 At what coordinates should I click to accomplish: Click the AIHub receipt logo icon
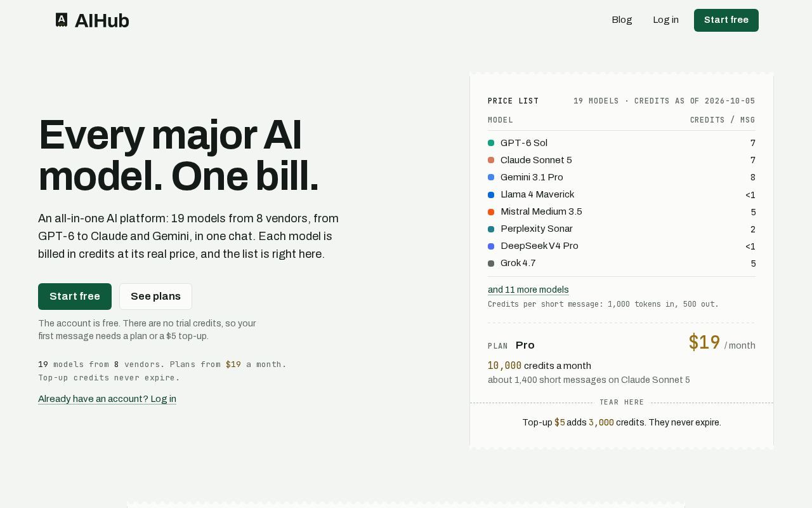(x=62, y=20)
